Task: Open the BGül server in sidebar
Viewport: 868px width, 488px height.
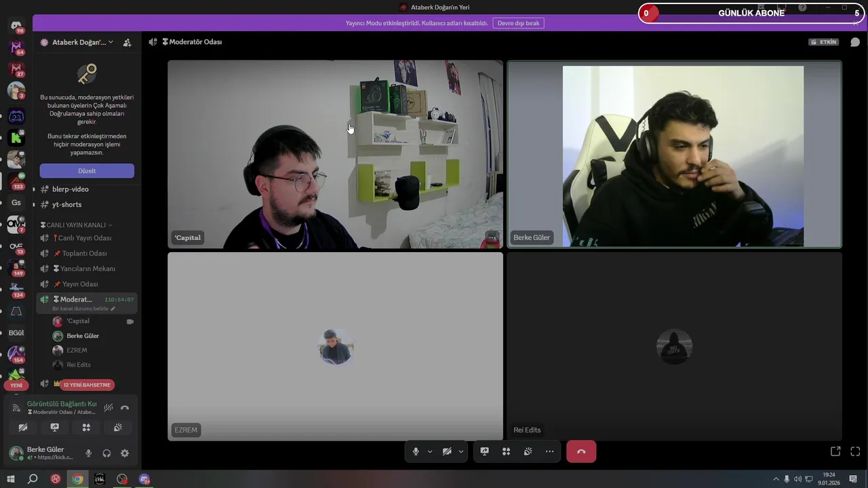Action: pos(16,333)
